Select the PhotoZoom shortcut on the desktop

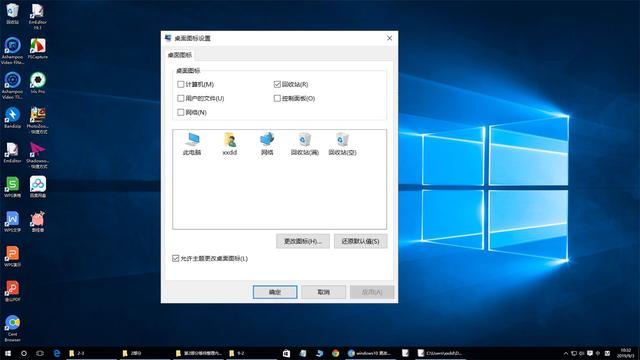(38, 120)
